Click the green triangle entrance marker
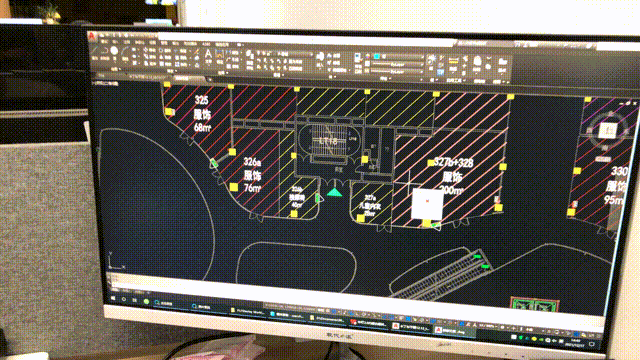 (335, 192)
